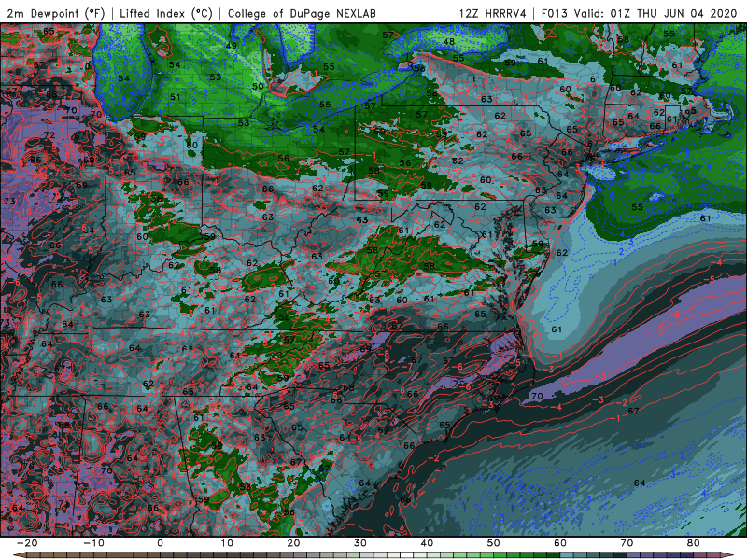Click the '2m Dewpoint (°F)' title text
Viewport: 747px width, 560px height.
coord(55,13)
